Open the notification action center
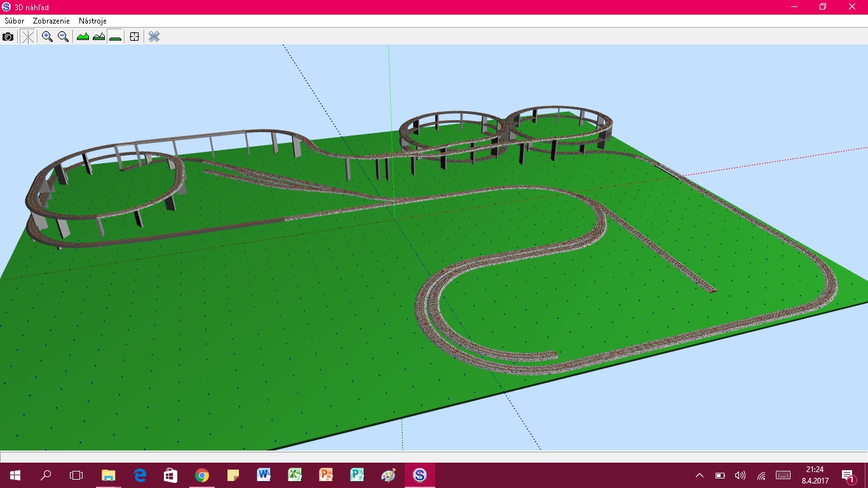This screenshot has width=868, height=488. (x=848, y=475)
